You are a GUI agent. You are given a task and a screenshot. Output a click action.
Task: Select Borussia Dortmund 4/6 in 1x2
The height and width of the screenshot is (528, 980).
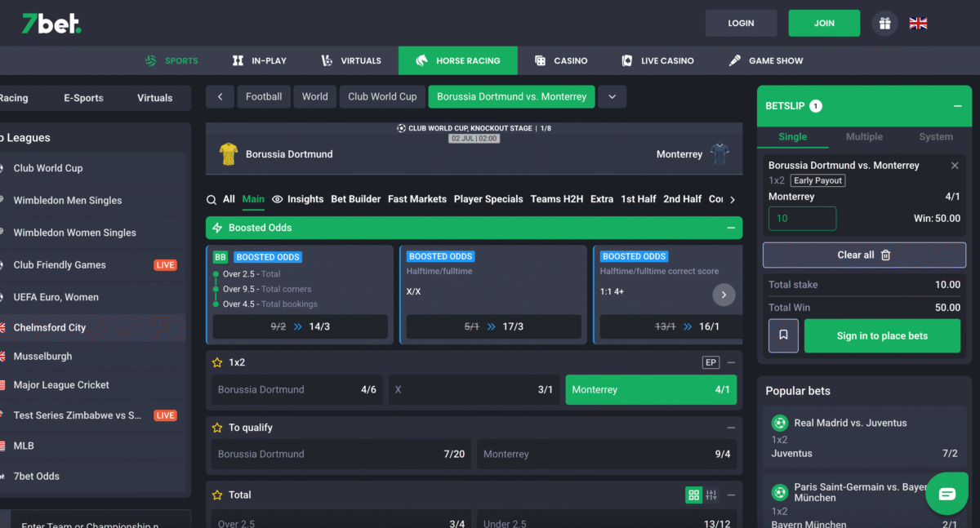(297, 390)
